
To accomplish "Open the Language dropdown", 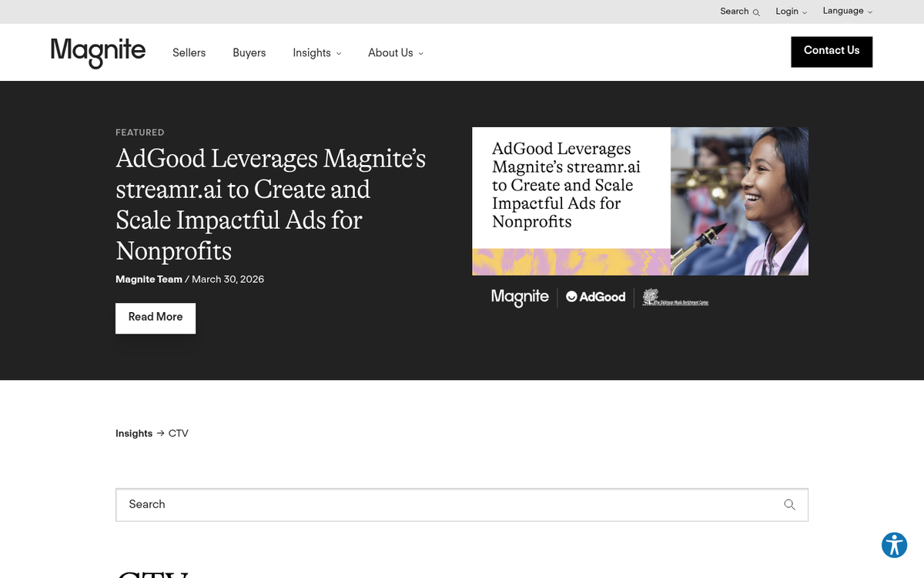I will (846, 11).
